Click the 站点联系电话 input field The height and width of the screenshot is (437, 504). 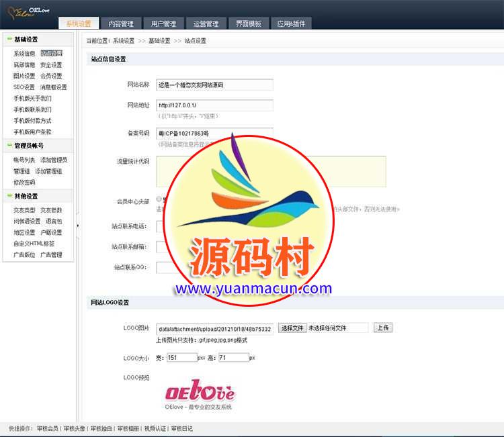[161, 226]
